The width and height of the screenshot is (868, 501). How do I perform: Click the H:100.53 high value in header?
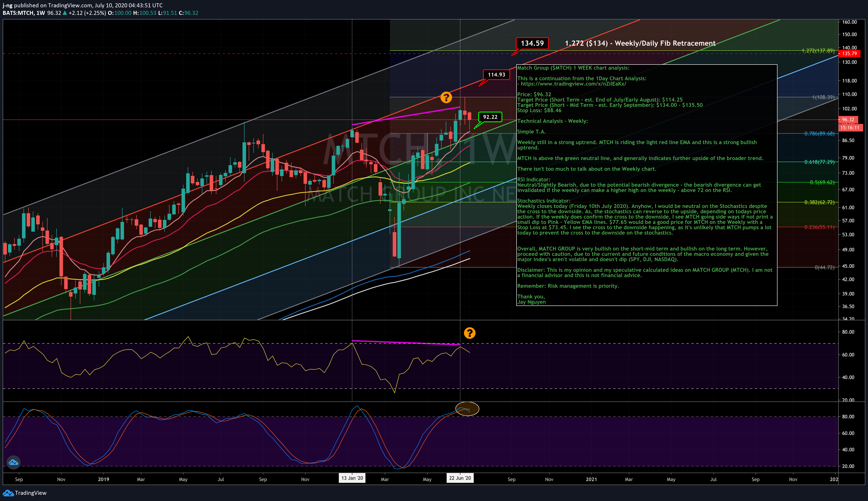[145, 13]
